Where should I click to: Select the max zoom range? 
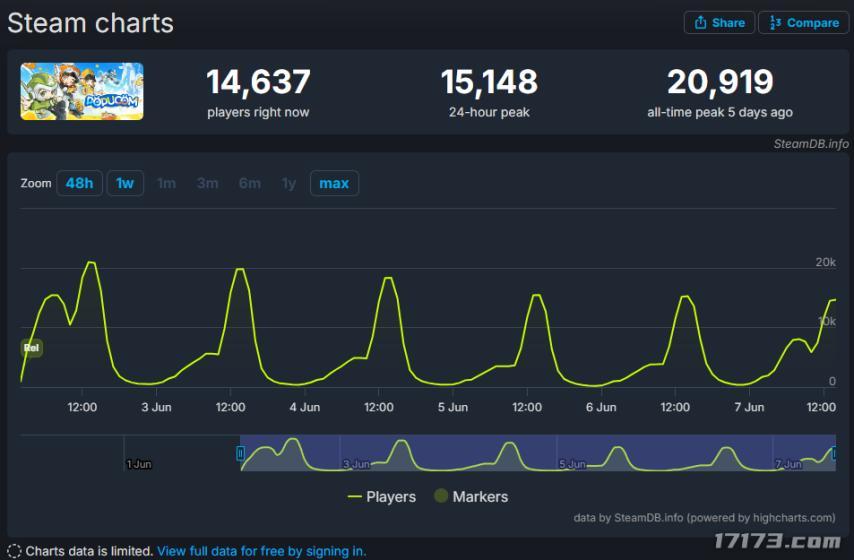coord(334,183)
